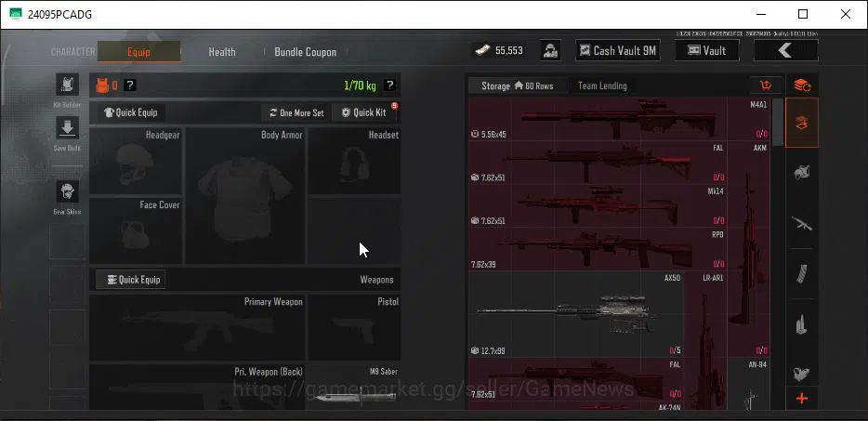This screenshot has height=421, width=868.
Task: Select the Primary Weapon slot
Action: [x=197, y=327]
